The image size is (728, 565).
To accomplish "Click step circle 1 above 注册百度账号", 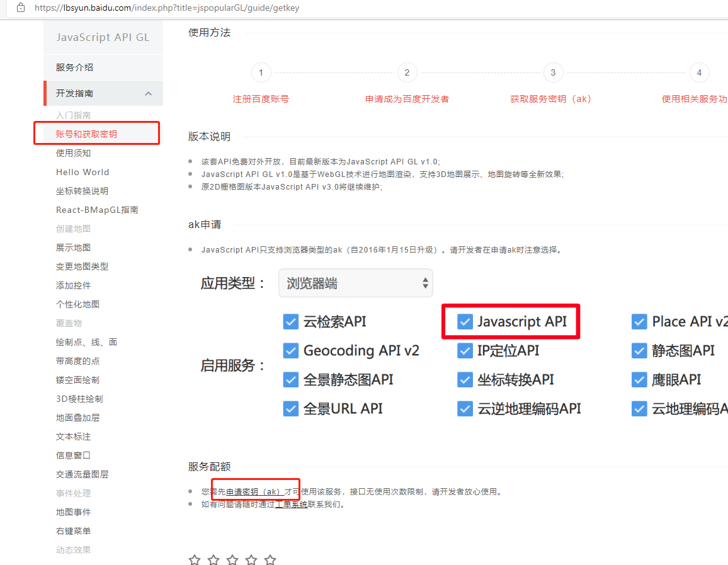I will coord(261,72).
